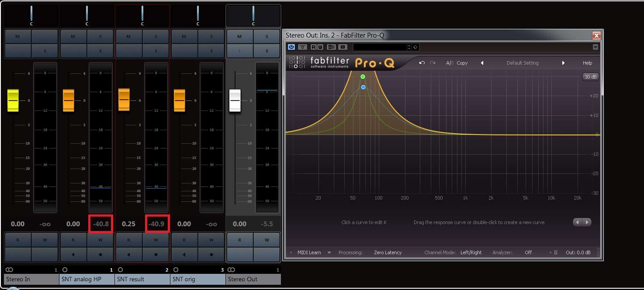644x290 pixels.
Task: Click the Pro-Q undo arrow
Action: 422,63
